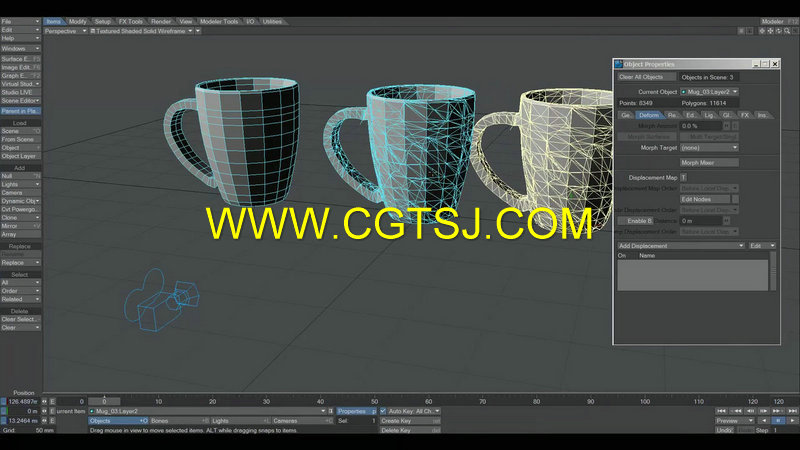
Task: Click the play reverse button
Action: click(764, 421)
